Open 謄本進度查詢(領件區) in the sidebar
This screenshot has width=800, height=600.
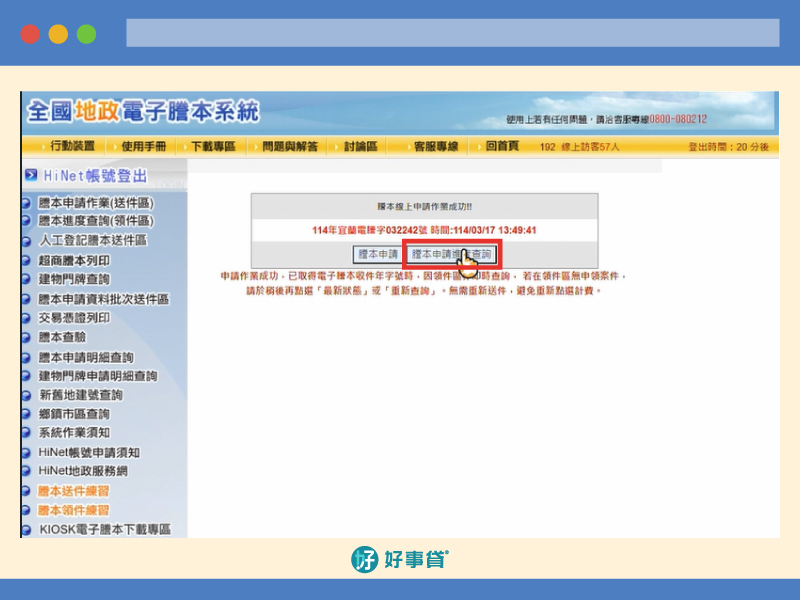95,222
